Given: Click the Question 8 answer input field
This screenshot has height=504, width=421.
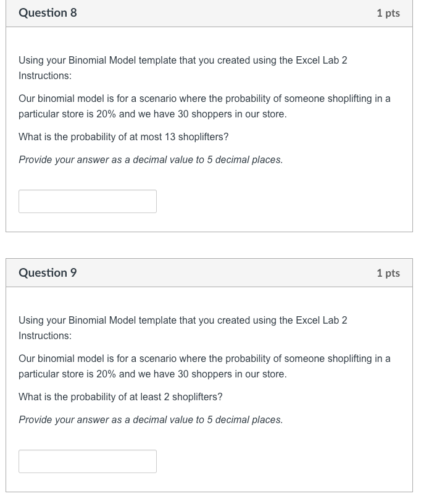Looking at the screenshot, I should tap(88, 201).
